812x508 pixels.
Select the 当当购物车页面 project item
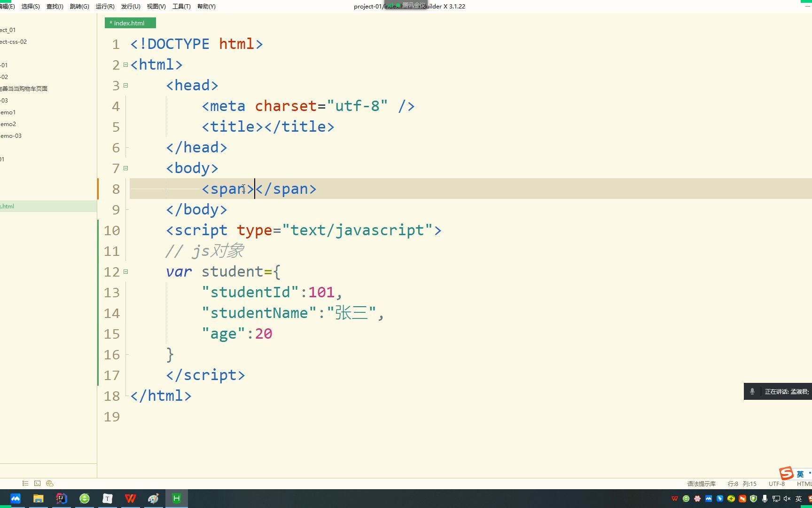tap(23, 88)
